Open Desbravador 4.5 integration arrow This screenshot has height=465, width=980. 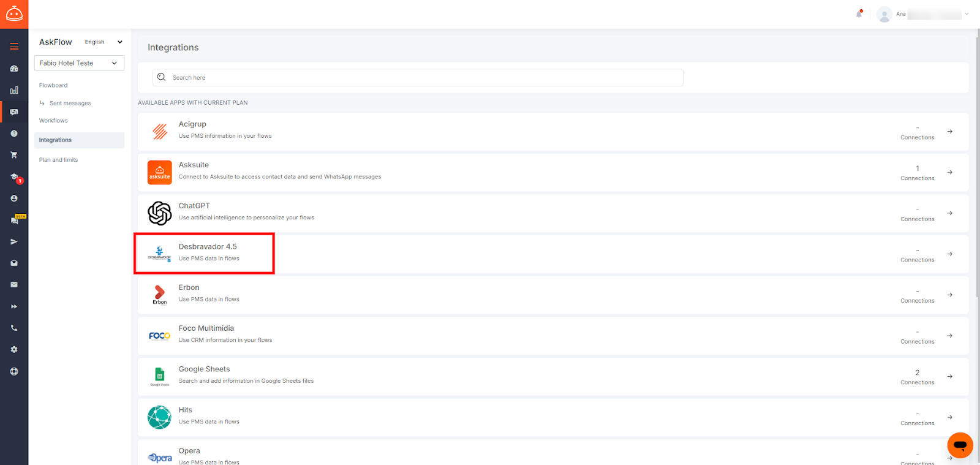[x=950, y=254]
